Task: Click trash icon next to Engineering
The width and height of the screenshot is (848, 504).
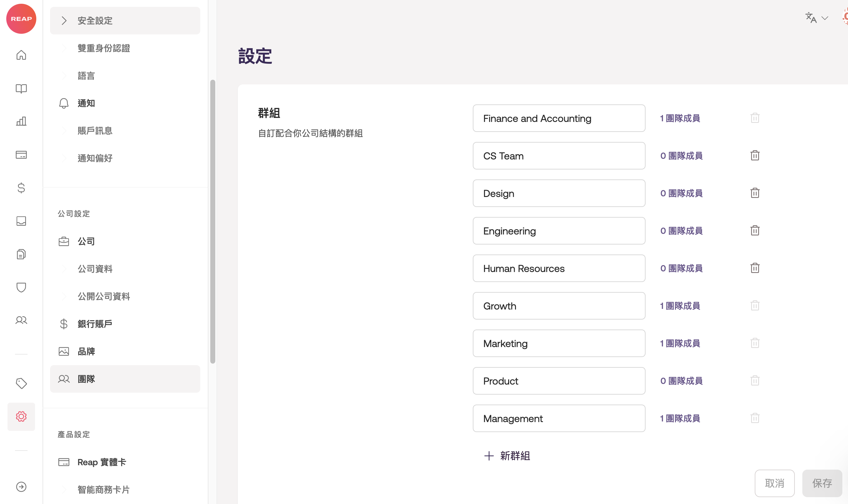Action: coord(754,231)
